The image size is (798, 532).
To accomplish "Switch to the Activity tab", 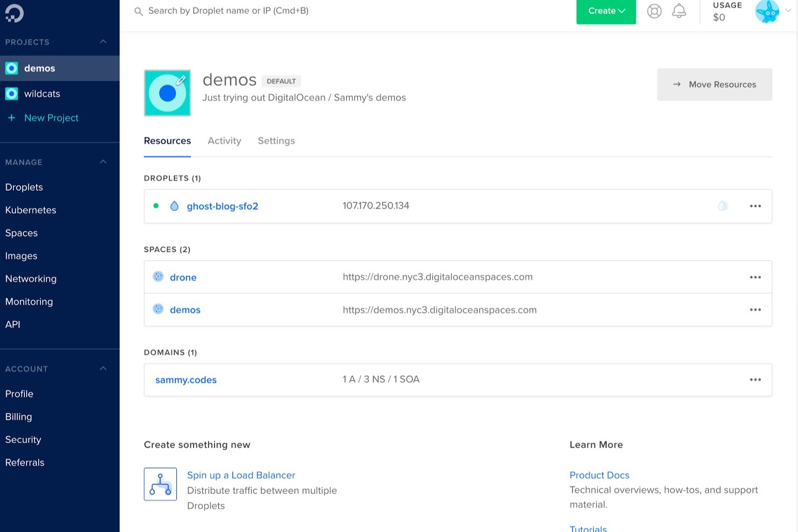I will [224, 141].
